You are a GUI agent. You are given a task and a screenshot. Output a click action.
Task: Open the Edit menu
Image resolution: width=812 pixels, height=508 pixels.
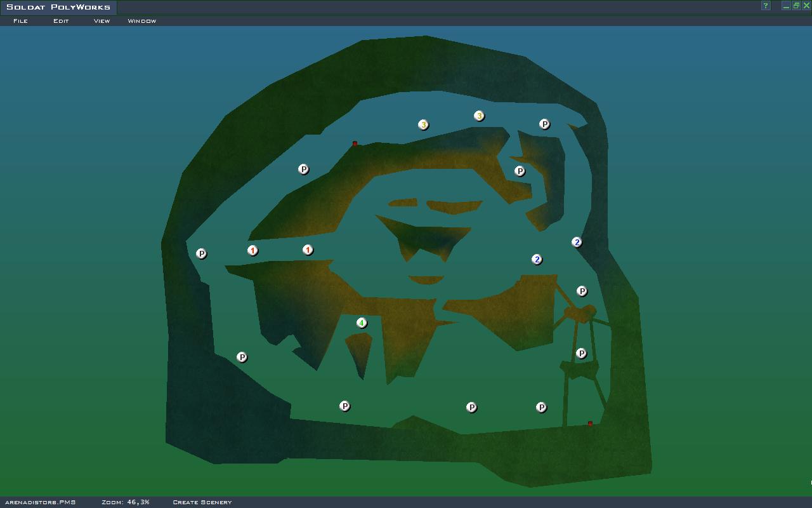61,21
